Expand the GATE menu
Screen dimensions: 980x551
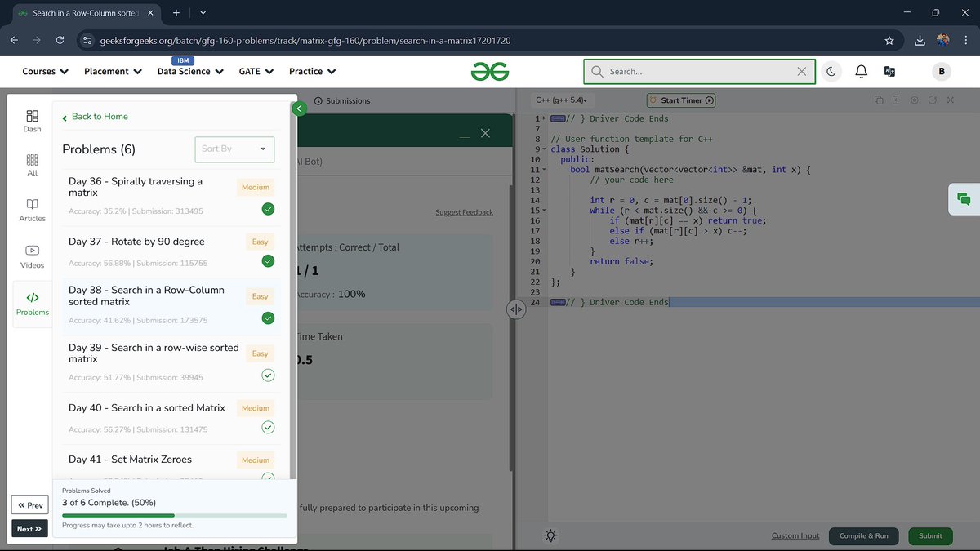coord(256,72)
